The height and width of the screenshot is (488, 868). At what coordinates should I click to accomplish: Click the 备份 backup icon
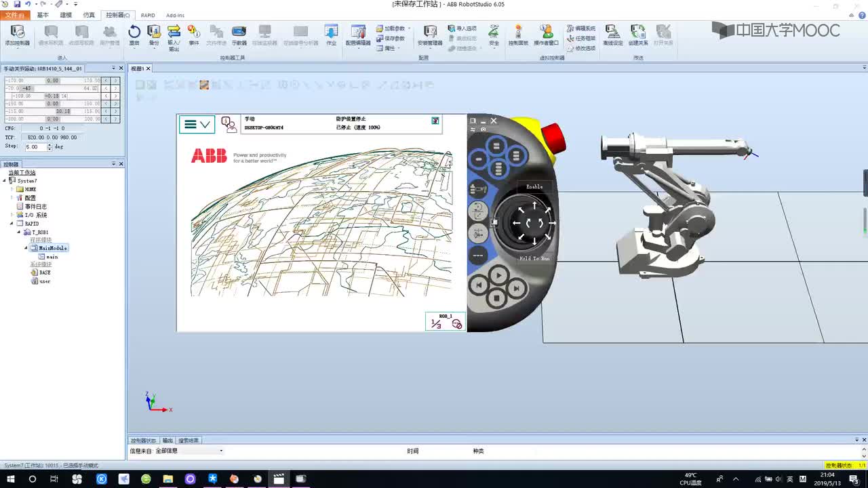(154, 35)
